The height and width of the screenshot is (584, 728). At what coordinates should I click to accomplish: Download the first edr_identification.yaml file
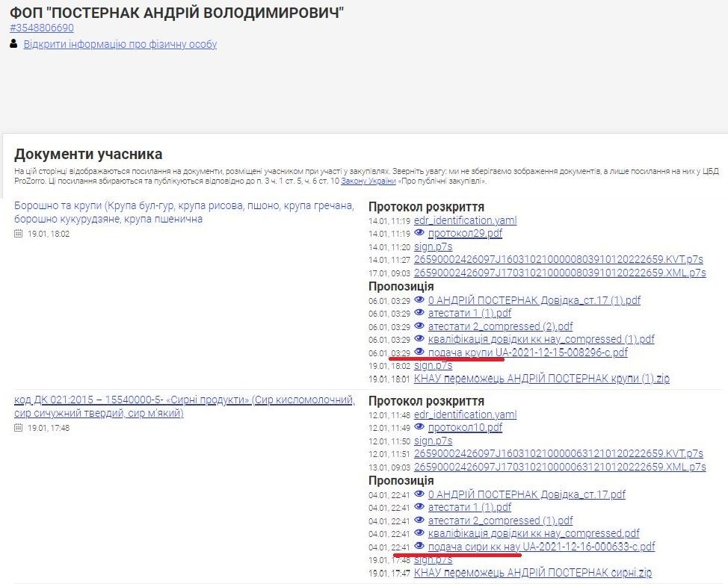click(x=465, y=220)
